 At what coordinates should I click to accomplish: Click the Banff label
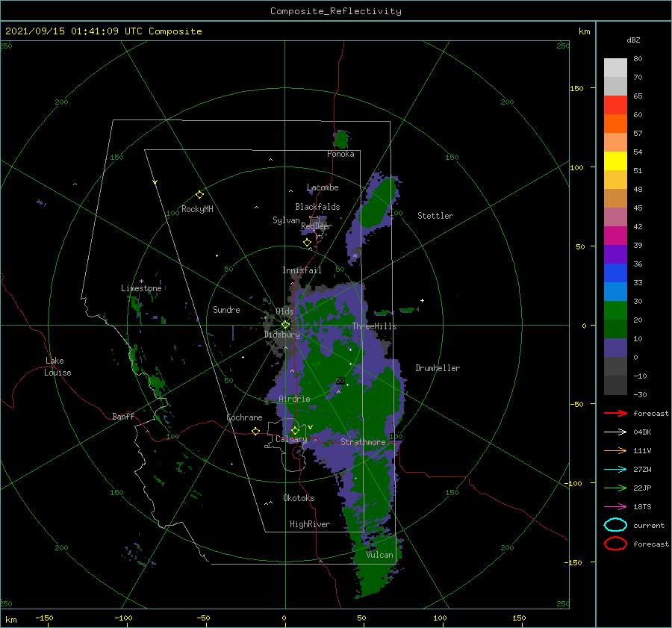(123, 417)
